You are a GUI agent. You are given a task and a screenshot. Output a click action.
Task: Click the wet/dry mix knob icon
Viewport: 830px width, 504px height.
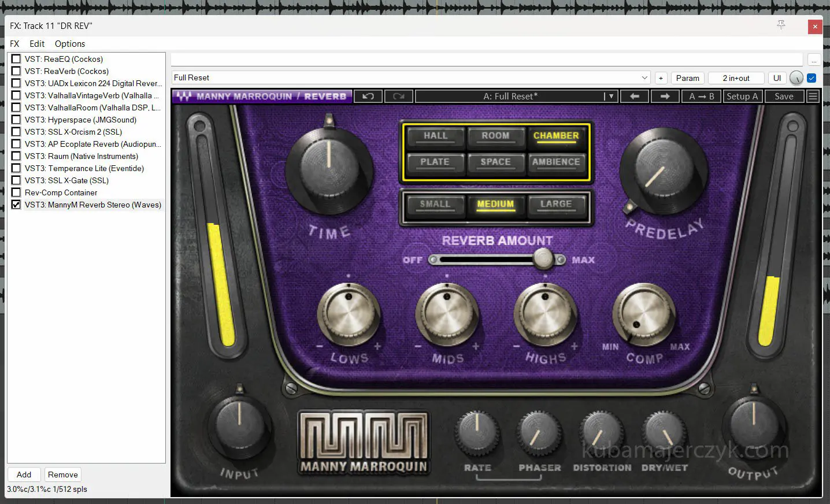[x=796, y=78]
